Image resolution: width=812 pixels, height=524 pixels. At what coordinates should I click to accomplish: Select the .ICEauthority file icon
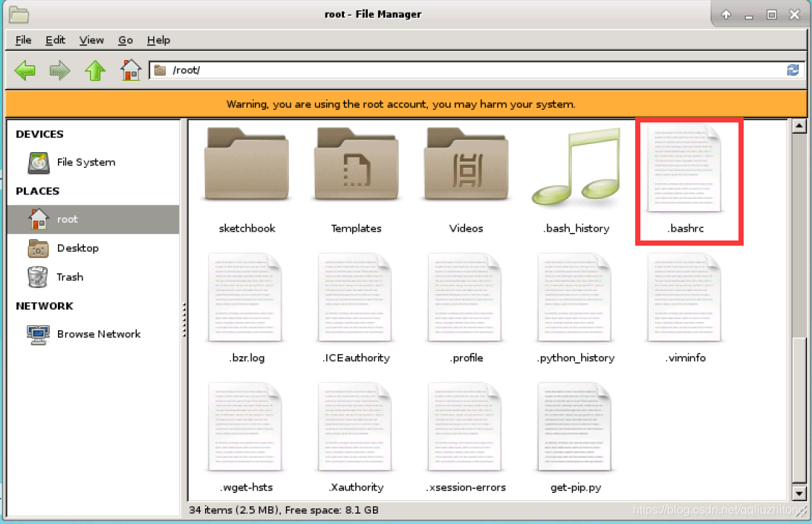tap(354, 298)
